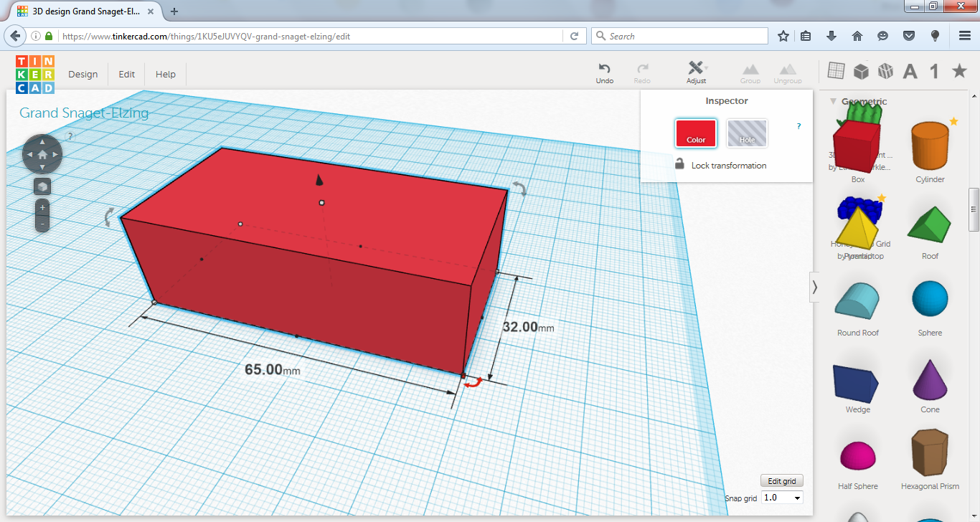Open the numbers shapes category 1
Viewport: 980px width, 522px height.
coord(934,71)
